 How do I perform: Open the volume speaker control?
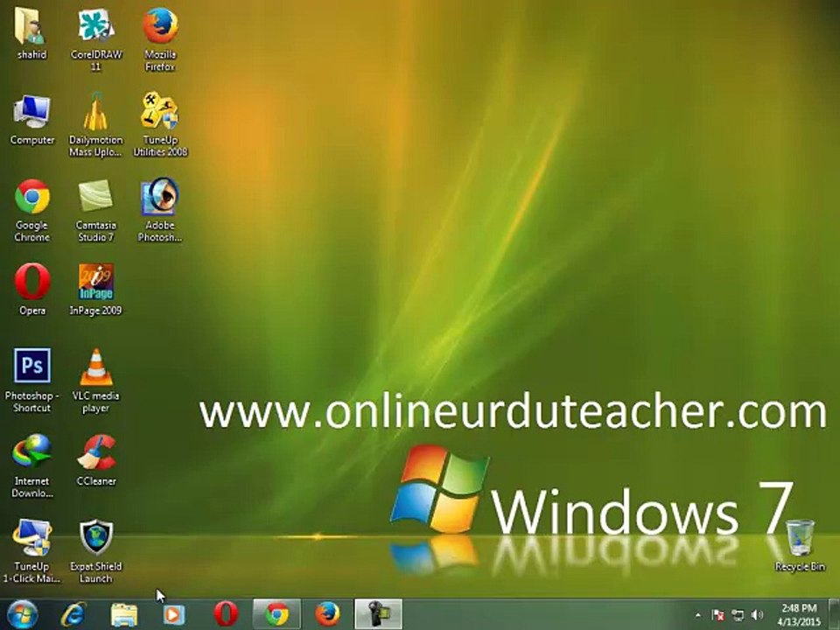(x=757, y=615)
